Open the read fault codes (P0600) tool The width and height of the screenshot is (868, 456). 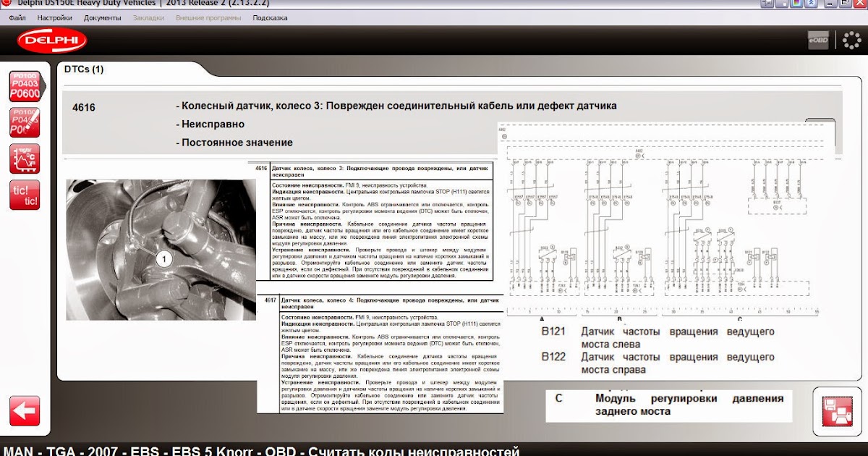pyautogui.click(x=25, y=85)
